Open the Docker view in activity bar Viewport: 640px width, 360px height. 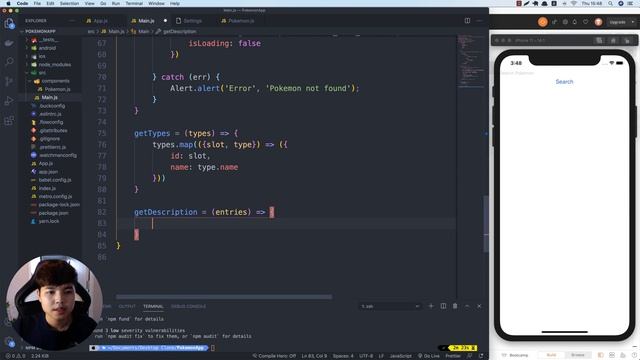click(x=9, y=43)
